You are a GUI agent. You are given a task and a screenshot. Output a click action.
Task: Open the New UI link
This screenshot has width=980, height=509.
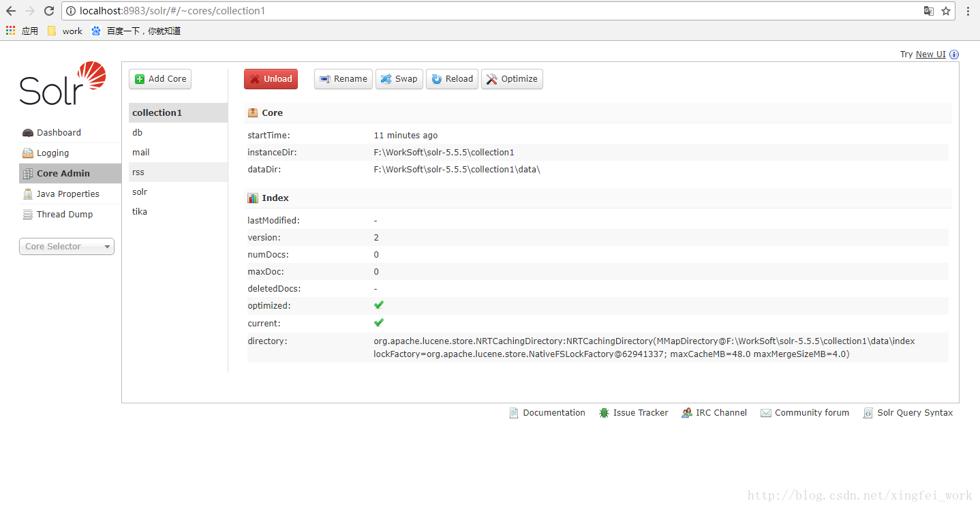point(931,55)
